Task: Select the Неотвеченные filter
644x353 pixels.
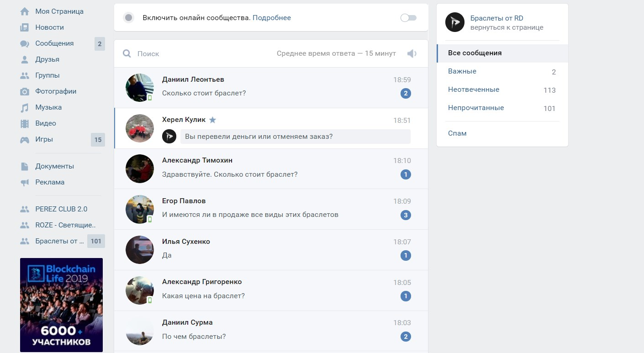Action: [x=502, y=90]
